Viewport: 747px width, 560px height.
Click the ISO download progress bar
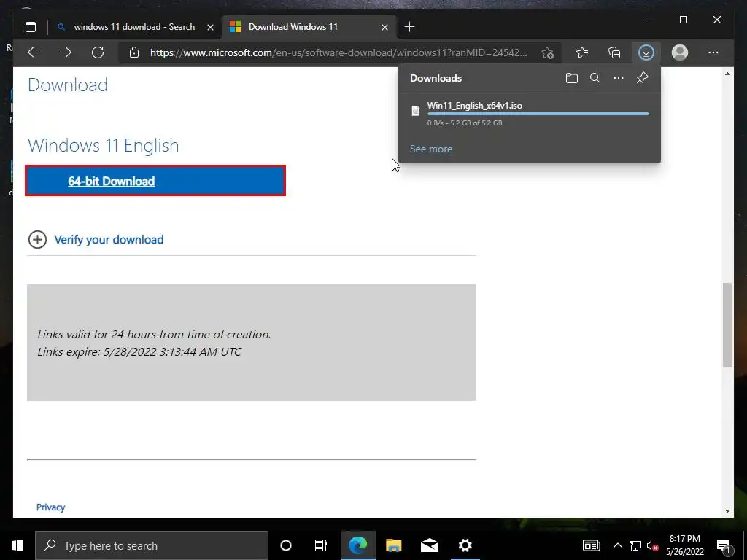538,114
